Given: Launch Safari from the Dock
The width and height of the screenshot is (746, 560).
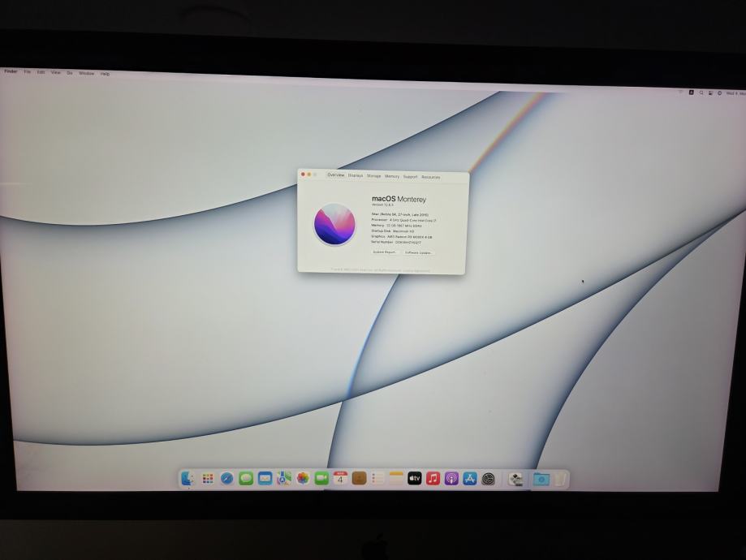Looking at the screenshot, I should pyautogui.click(x=227, y=478).
